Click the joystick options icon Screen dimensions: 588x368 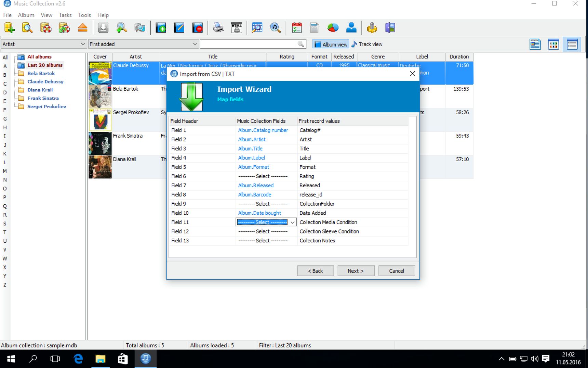(x=372, y=28)
